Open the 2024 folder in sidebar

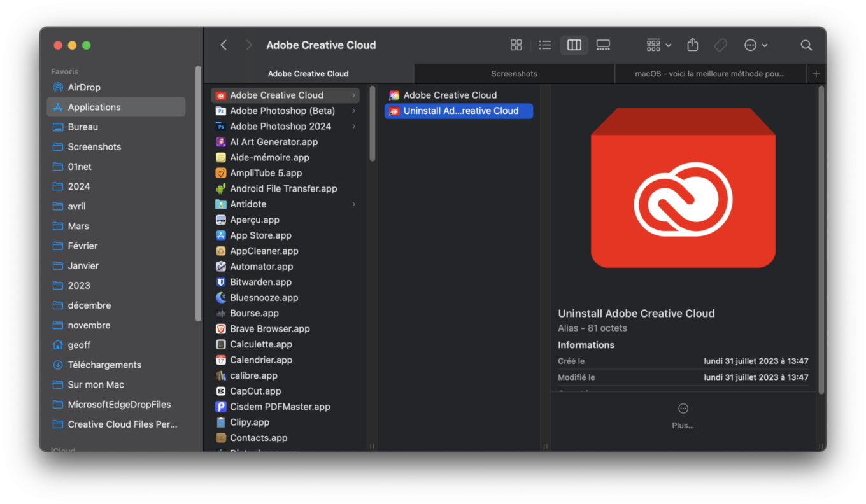click(116, 186)
